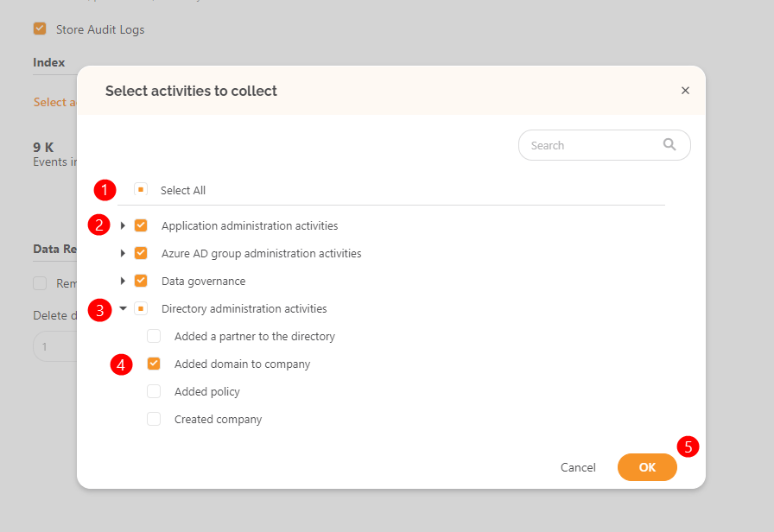Image resolution: width=774 pixels, height=532 pixels.
Task: Focus the Search input field
Action: (x=604, y=145)
